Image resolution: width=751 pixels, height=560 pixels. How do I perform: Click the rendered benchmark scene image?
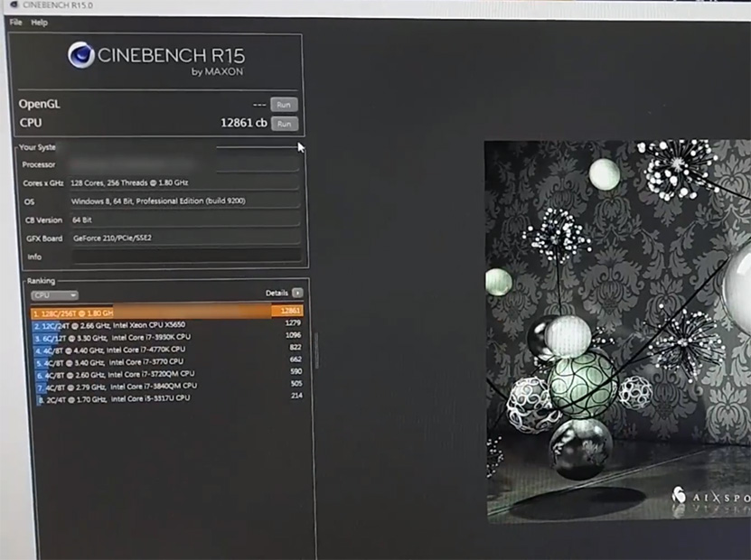click(618, 331)
